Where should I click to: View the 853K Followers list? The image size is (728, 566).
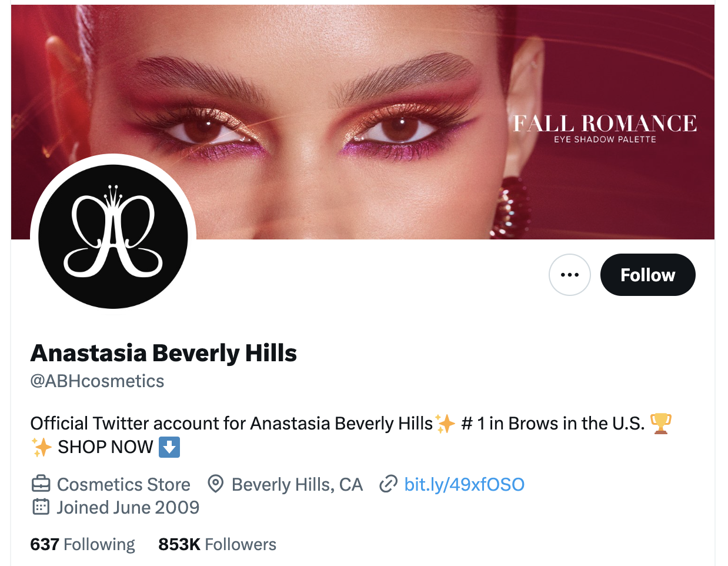click(x=217, y=544)
